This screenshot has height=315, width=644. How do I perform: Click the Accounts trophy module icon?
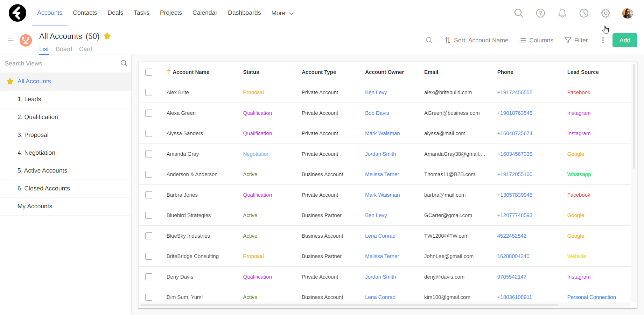26,41
